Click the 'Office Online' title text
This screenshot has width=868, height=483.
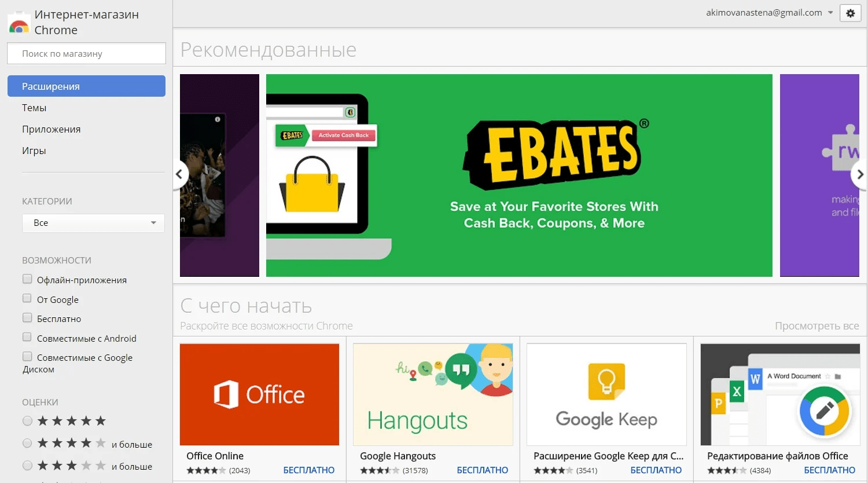(x=215, y=456)
